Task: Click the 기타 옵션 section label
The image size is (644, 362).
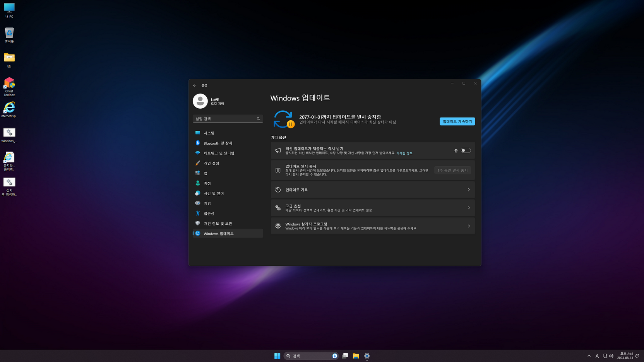Action: pos(278,137)
